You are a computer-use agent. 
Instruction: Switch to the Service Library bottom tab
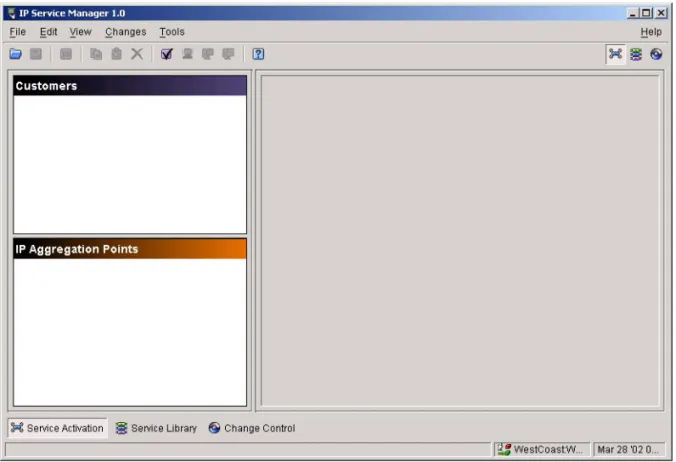(156, 428)
